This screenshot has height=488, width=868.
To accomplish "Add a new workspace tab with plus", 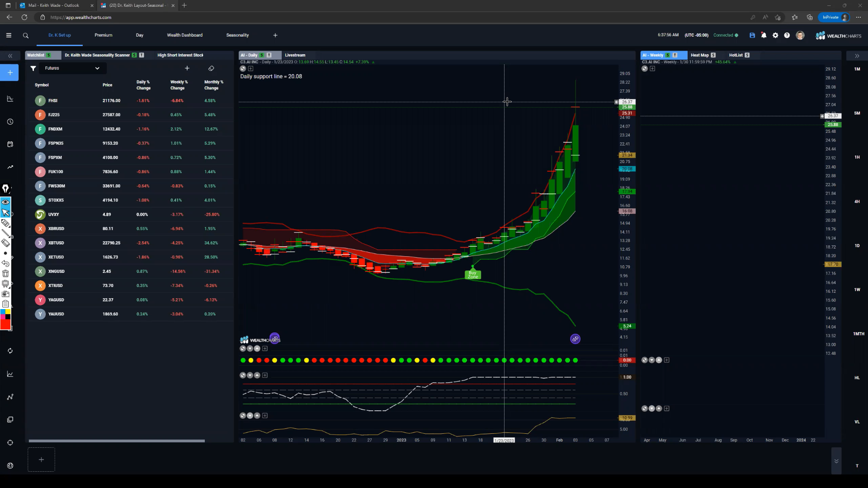I will [275, 35].
